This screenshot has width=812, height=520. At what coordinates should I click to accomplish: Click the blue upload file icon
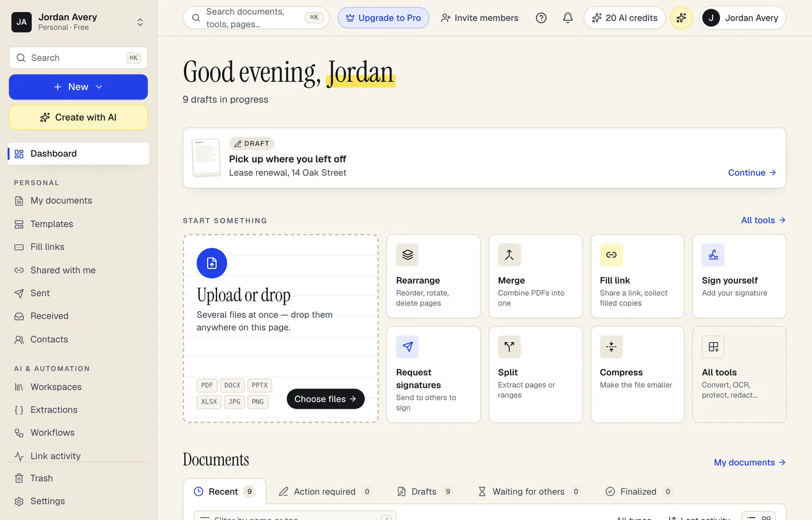coord(212,263)
